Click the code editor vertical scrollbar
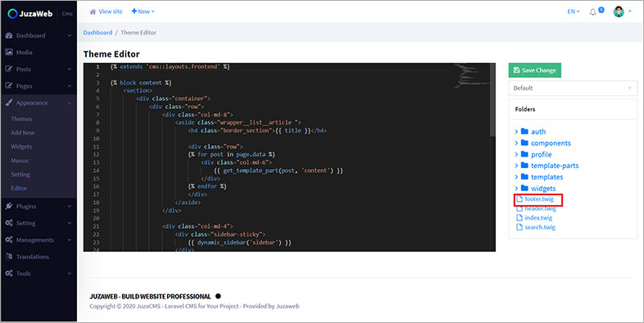 click(x=493, y=100)
